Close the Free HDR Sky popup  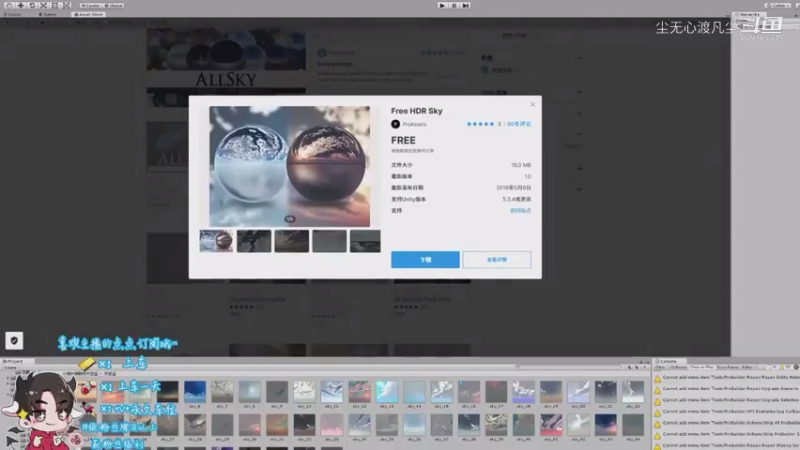click(533, 104)
